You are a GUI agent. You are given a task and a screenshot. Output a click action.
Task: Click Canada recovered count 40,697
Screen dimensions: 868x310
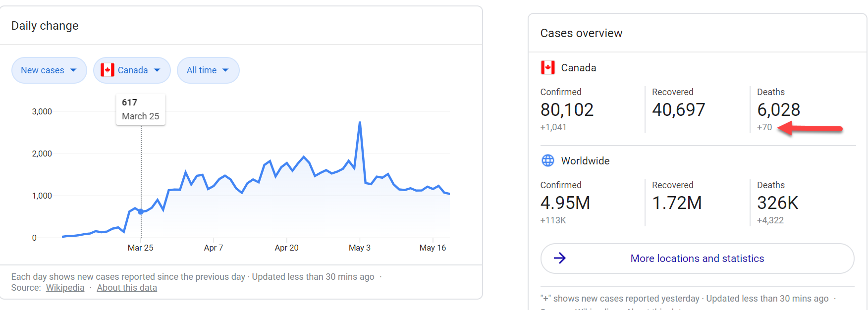click(678, 109)
